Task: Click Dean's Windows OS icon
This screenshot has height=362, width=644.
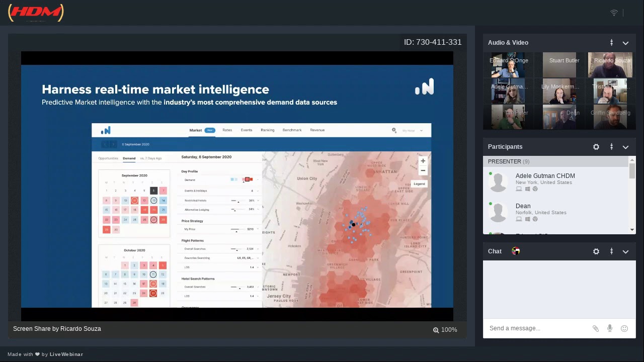Action: (527, 219)
